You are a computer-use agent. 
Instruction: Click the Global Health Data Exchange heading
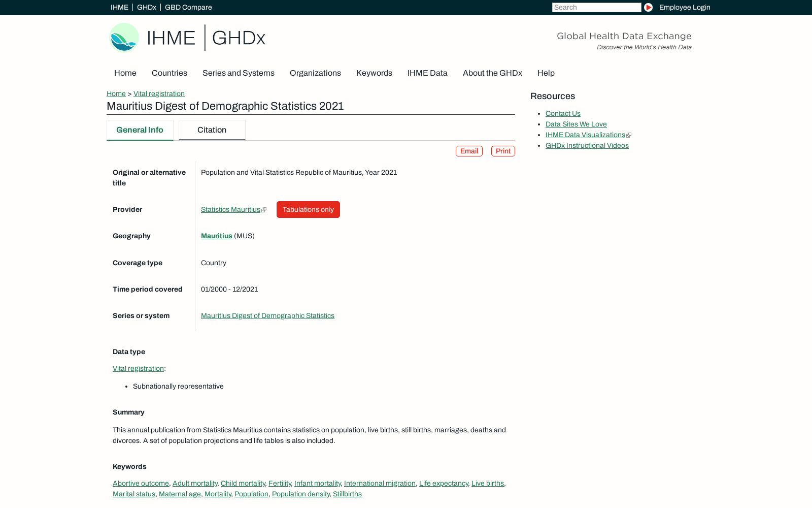tap(624, 36)
